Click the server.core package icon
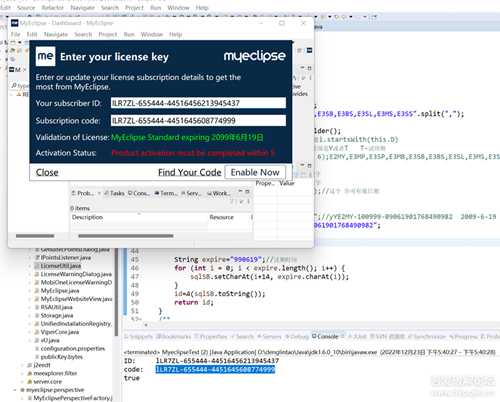 click(30, 382)
